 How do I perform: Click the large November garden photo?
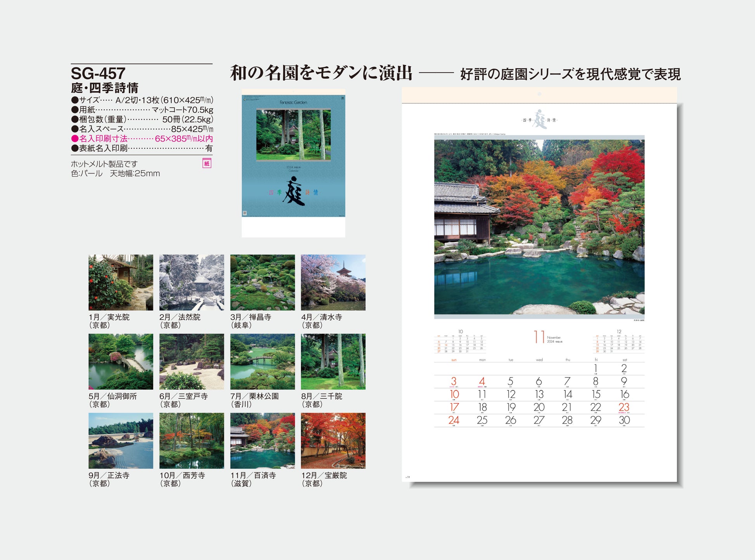pos(539,227)
